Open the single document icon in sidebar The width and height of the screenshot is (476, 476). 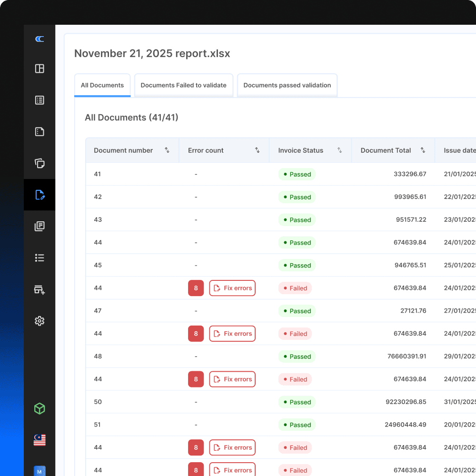(x=40, y=131)
